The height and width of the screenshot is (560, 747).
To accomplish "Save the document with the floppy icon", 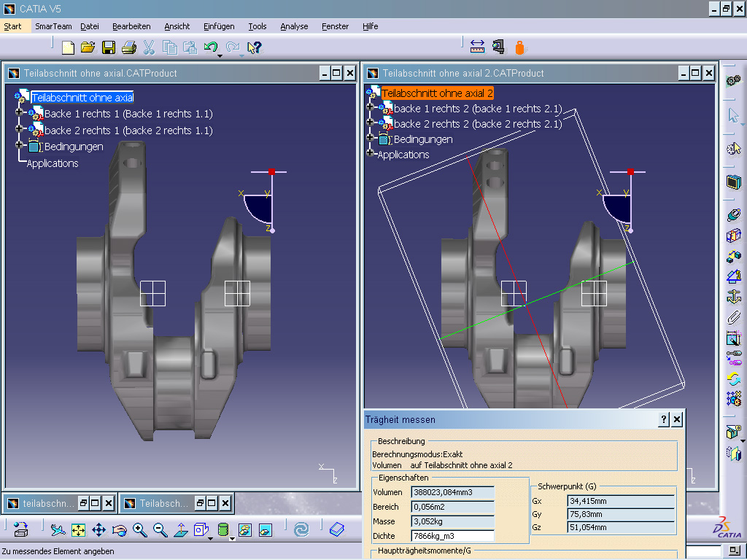I will point(109,47).
